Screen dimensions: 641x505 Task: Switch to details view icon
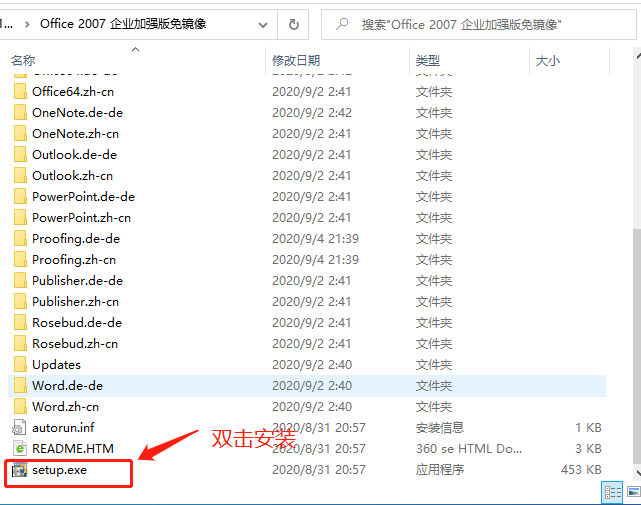point(612,492)
